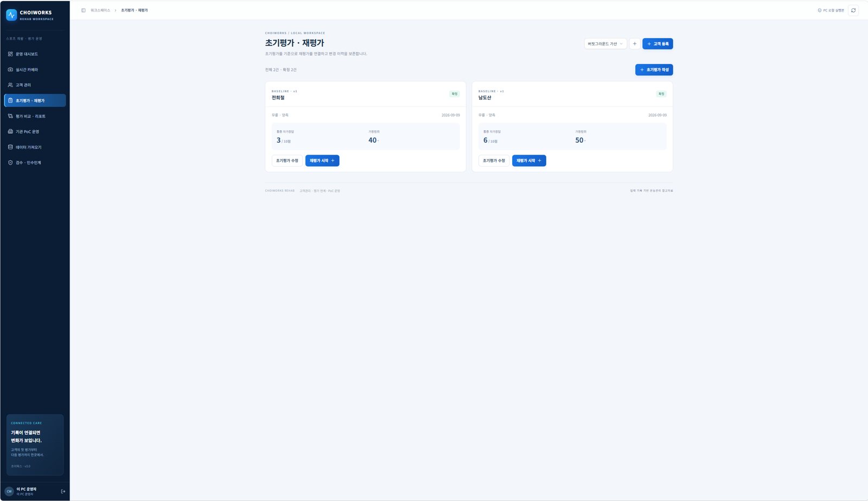Open the 버짓그라운드 가산 workspace dropdown
This screenshot has height=501, width=868.
605,44
